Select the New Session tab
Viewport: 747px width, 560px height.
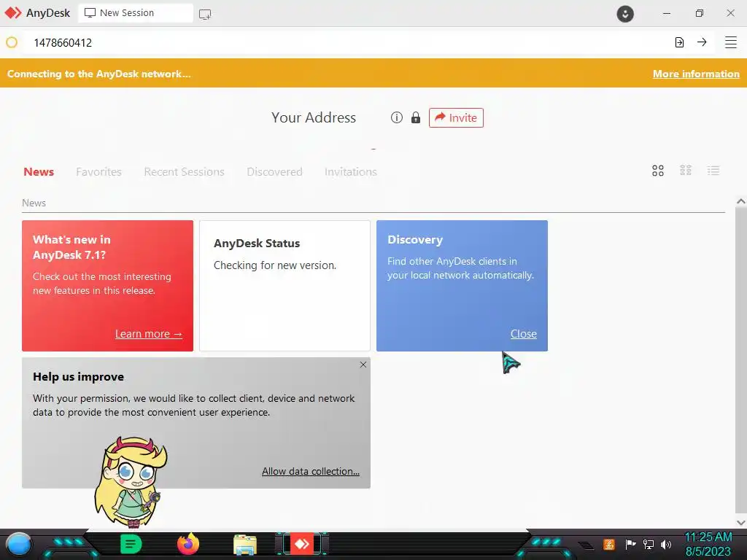(136, 13)
